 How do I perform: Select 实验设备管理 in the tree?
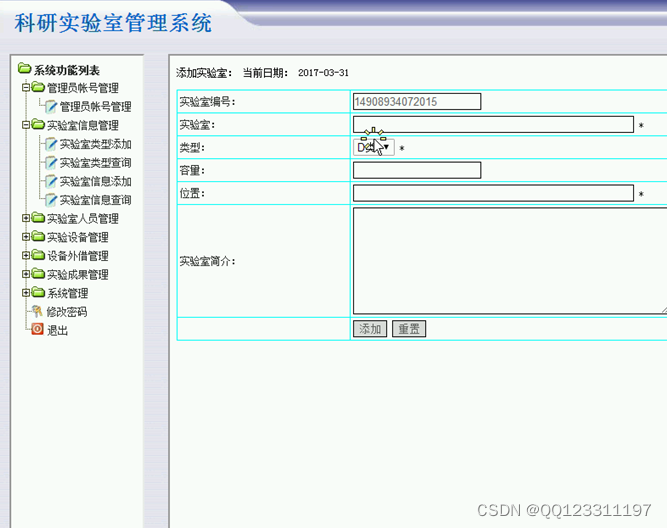click(x=77, y=237)
